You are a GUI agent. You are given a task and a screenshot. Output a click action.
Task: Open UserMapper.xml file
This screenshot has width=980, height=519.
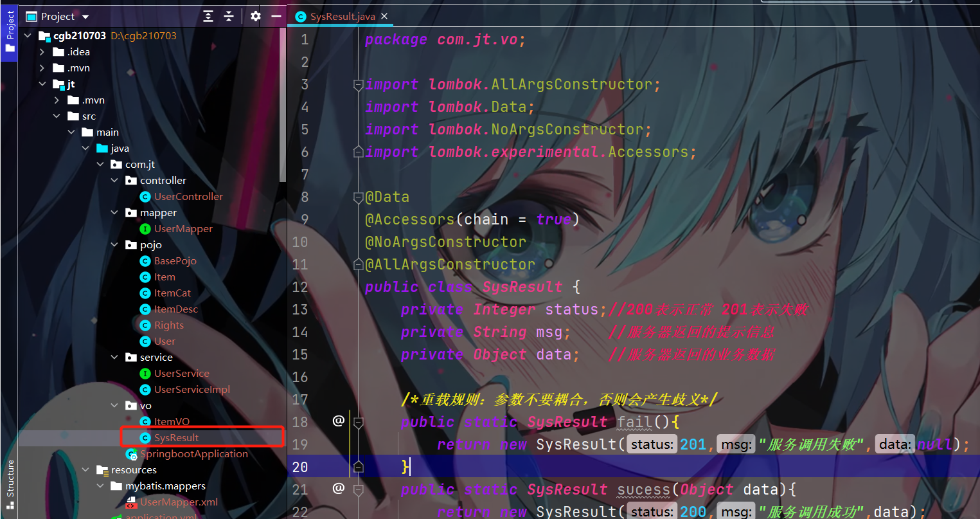[x=179, y=502]
